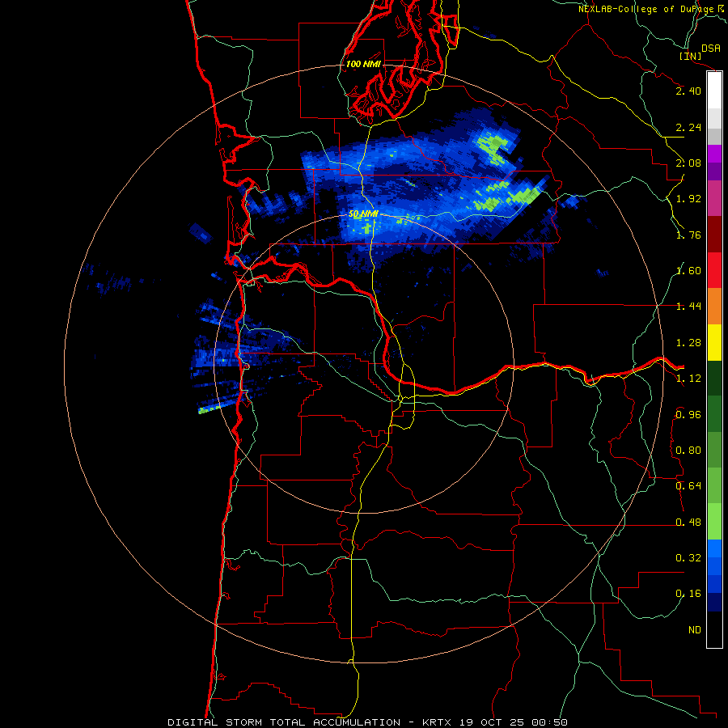Screen dimensions: 728x728
Task: Click the black ND swatch at scale bottom
Action: coord(714,629)
